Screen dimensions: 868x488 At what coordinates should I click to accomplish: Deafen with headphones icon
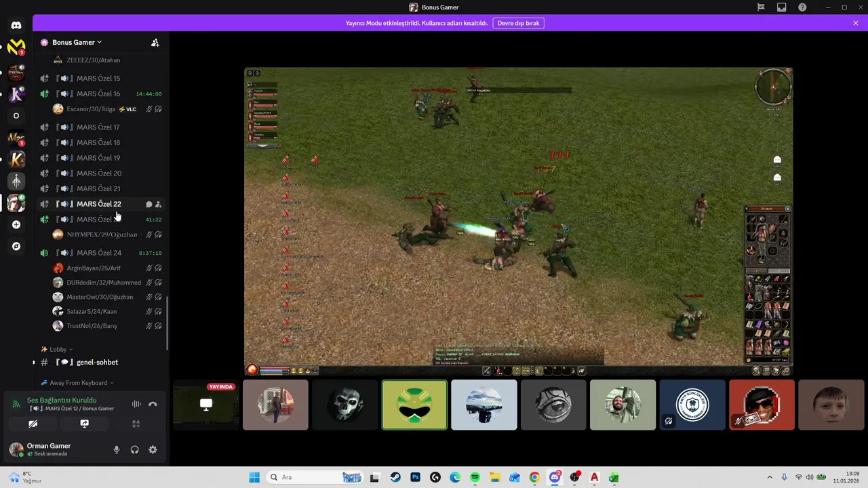pos(135,449)
